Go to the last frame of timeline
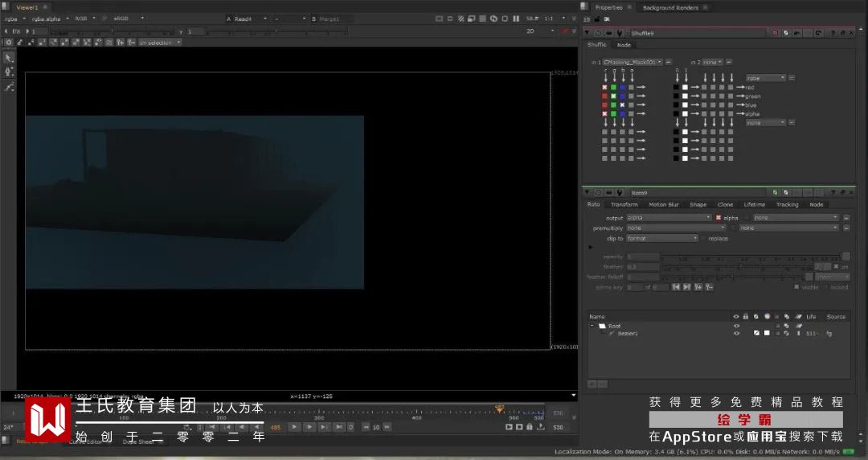 pos(339,427)
